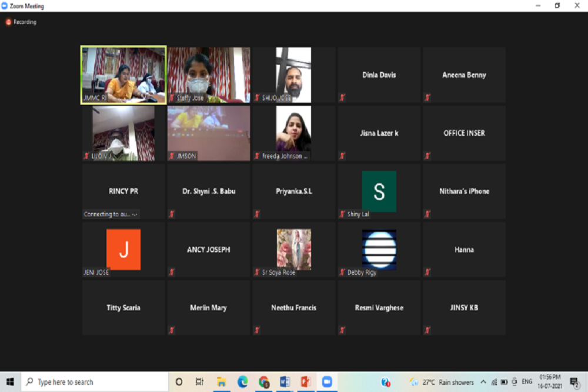Screen dimensions: 588x392
Task: Click the taskbar search box
Action: [x=94, y=382]
